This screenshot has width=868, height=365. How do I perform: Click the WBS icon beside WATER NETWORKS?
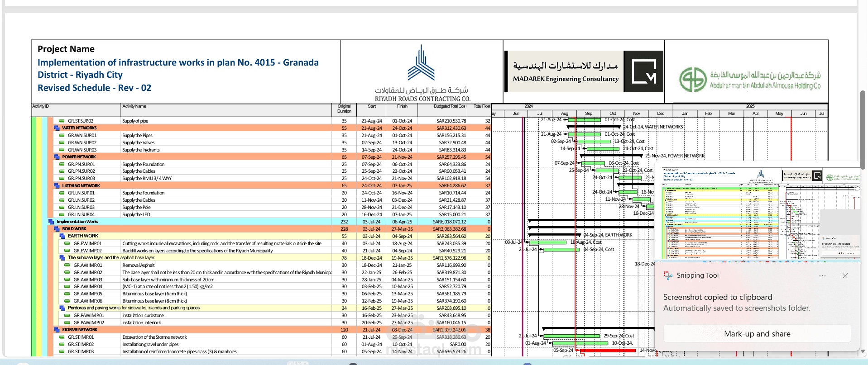57,128
